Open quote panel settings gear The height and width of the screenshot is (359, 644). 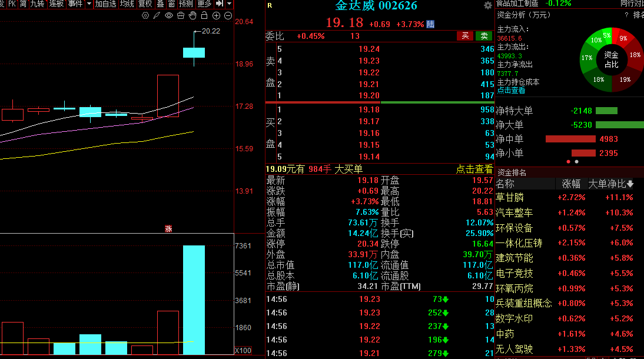[487, 5]
